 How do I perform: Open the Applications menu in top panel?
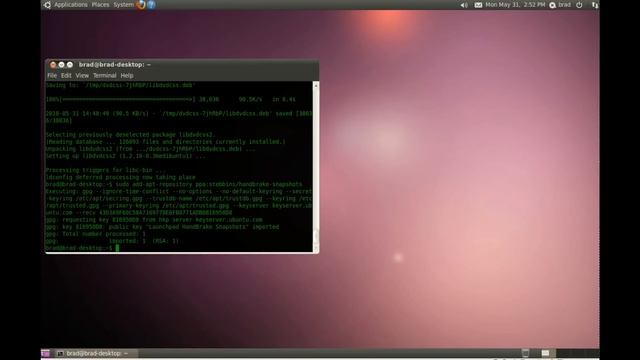coord(71,5)
